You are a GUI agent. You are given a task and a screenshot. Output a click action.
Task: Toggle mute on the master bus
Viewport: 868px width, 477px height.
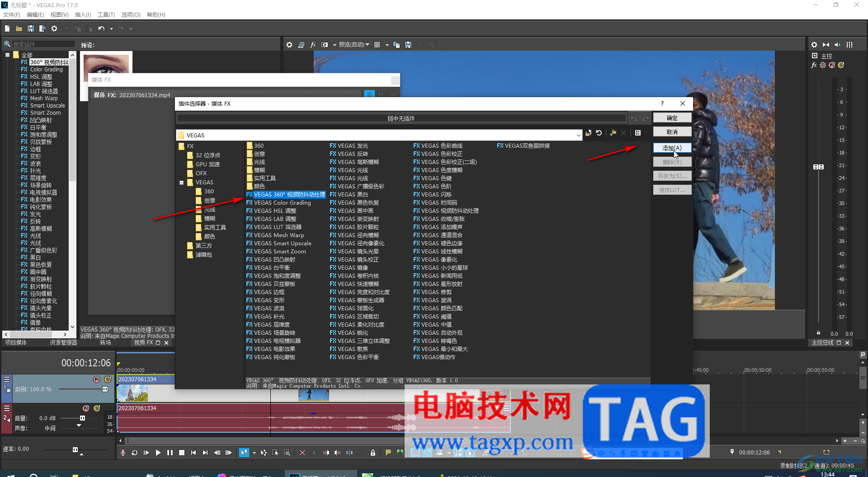point(832,65)
